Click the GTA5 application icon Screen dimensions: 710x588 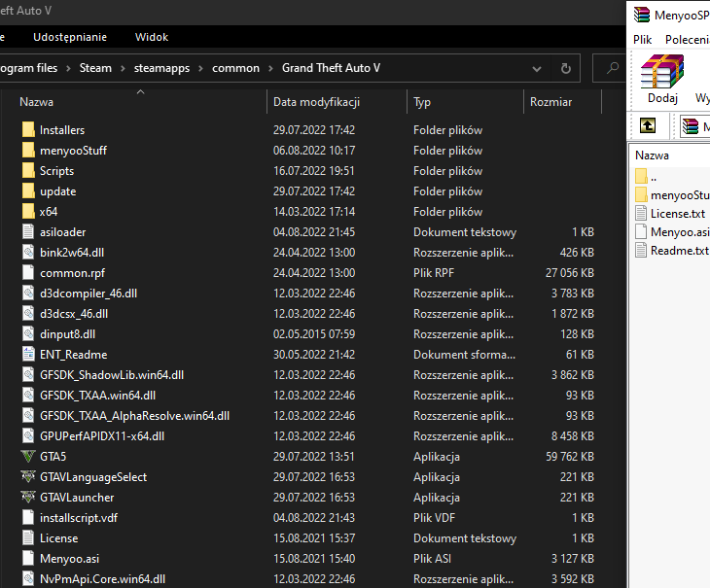pos(28,457)
